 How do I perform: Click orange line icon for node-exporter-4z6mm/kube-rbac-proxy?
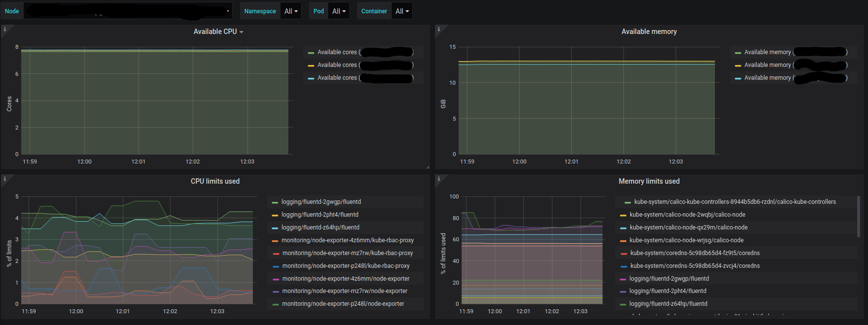tap(275, 241)
